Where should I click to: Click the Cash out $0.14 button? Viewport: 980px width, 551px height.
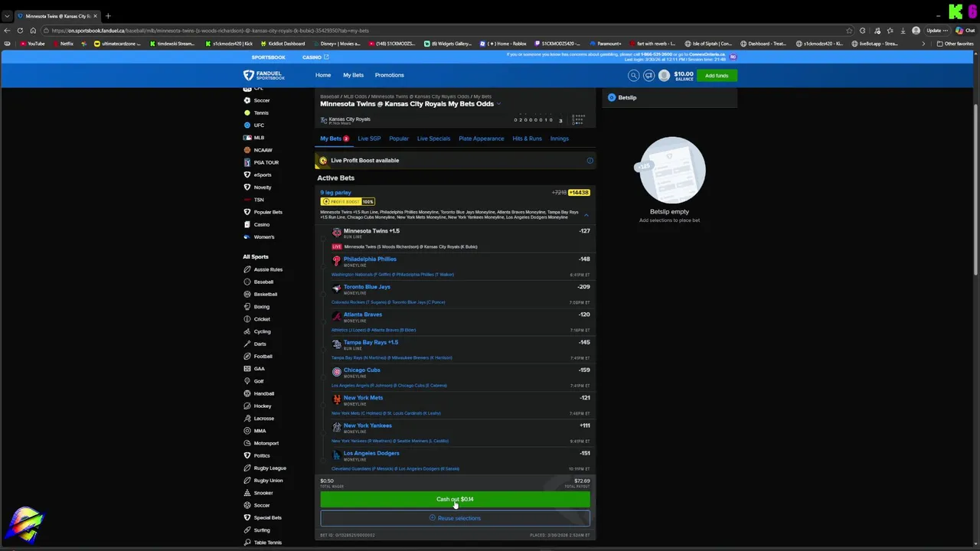[x=455, y=499]
